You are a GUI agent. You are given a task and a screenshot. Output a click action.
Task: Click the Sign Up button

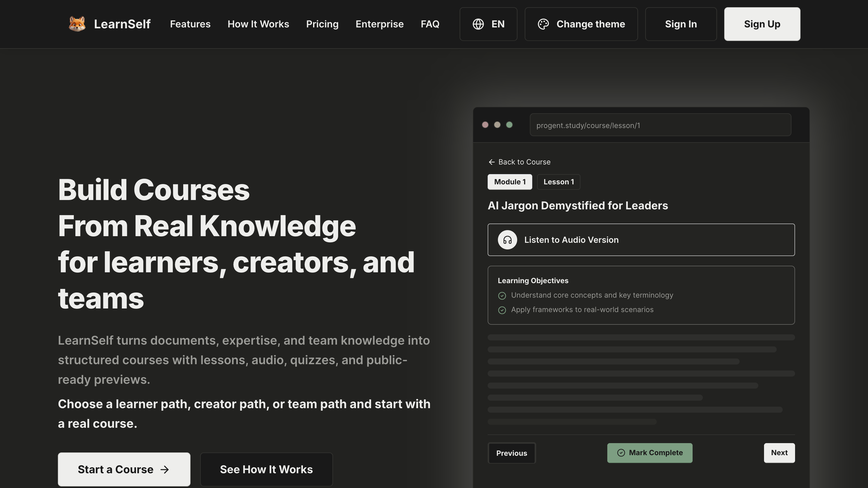(x=762, y=24)
